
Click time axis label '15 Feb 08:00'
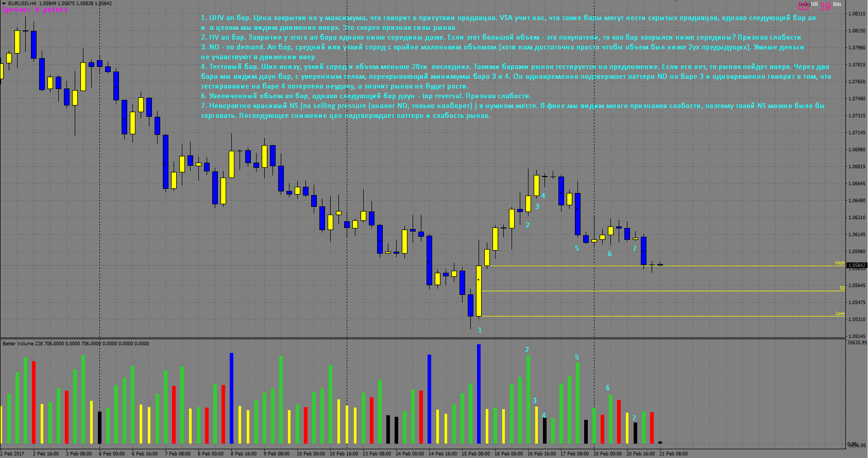click(475, 453)
